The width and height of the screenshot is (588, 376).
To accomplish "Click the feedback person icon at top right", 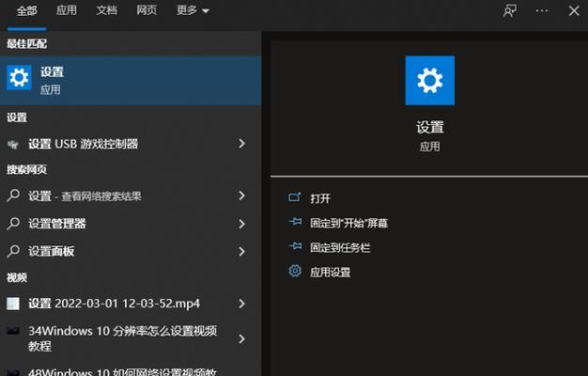I will 510,11.
